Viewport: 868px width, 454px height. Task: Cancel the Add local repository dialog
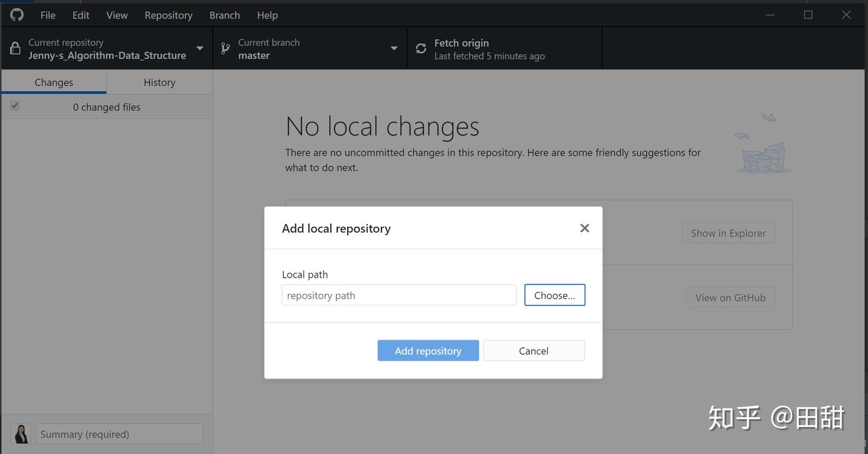click(x=533, y=350)
